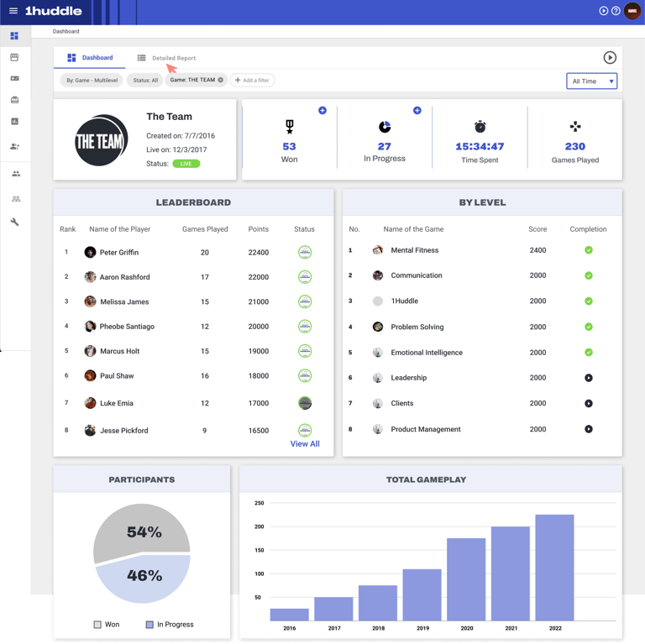Toggle the Won legend swatch

(x=97, y=625)
